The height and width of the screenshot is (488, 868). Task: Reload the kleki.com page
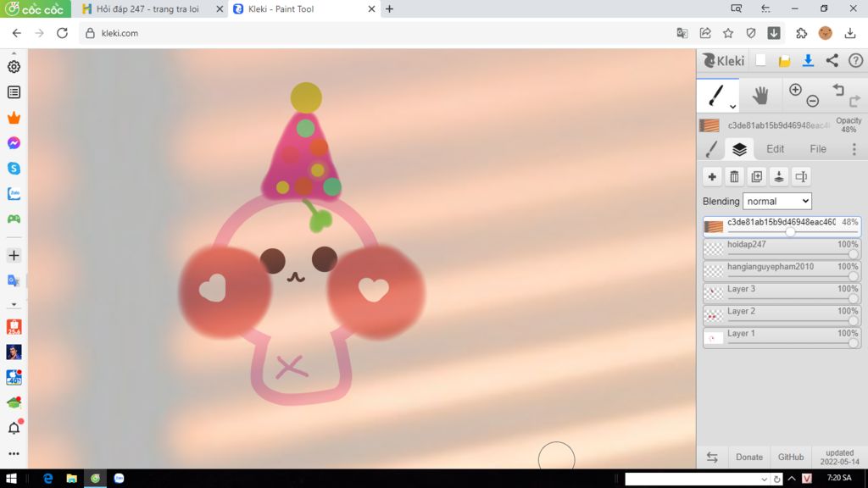click(62, 33)
